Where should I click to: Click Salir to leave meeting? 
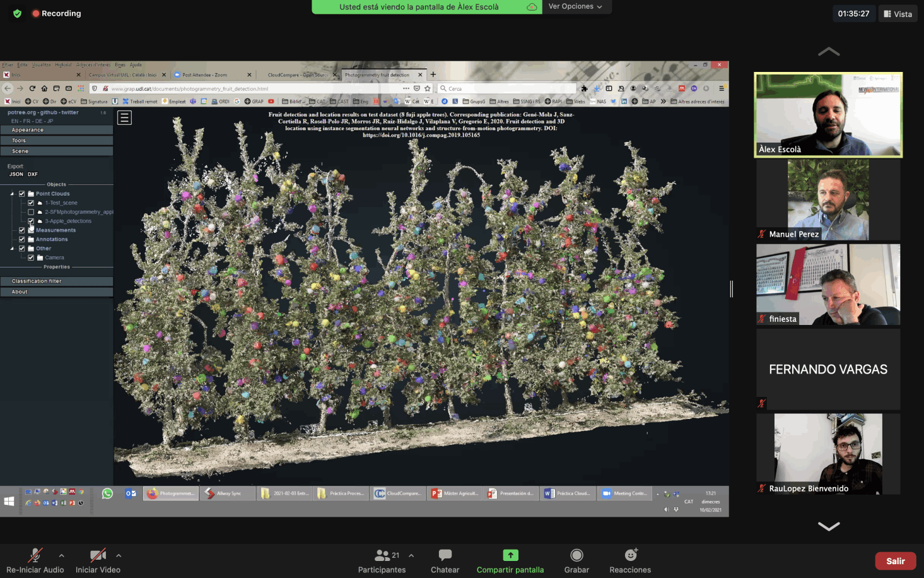[x=896, y=561]
